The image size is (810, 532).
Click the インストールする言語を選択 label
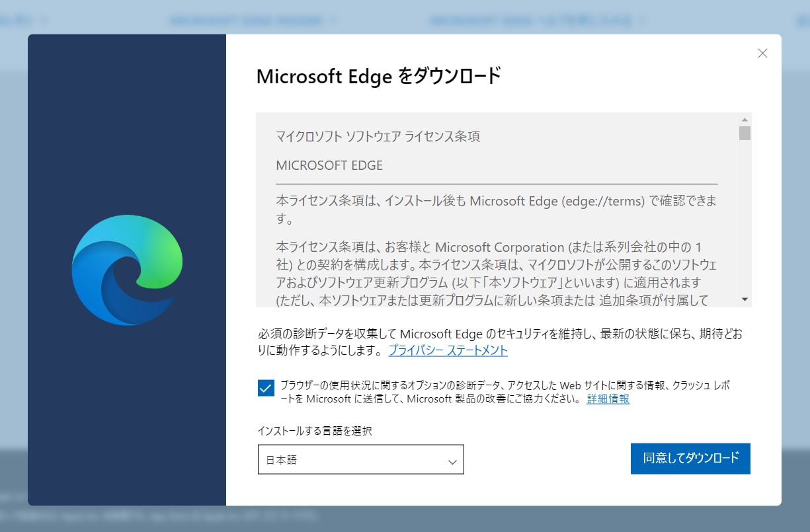pos(315,431)
